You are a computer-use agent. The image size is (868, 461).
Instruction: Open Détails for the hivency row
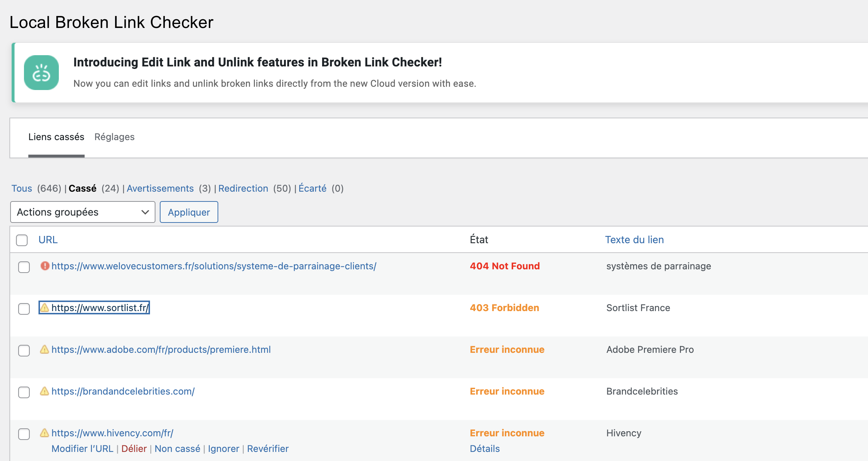click(x=485, y=449)
